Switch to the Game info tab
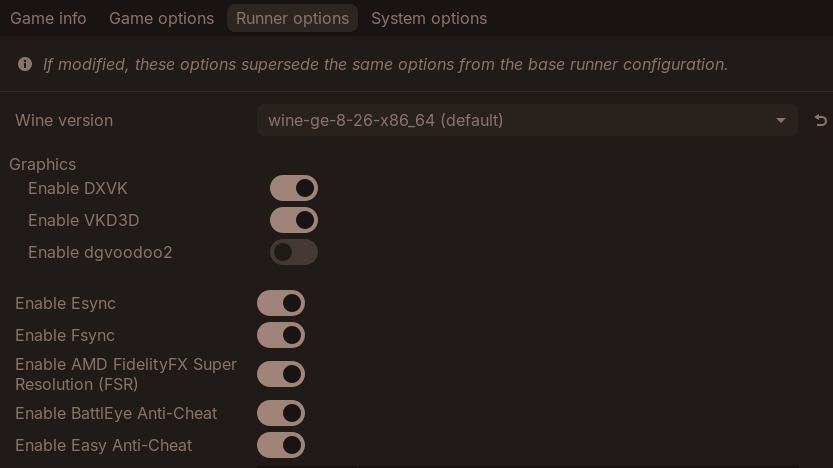This screenshot has height=468, width=833. coord(48,18)
